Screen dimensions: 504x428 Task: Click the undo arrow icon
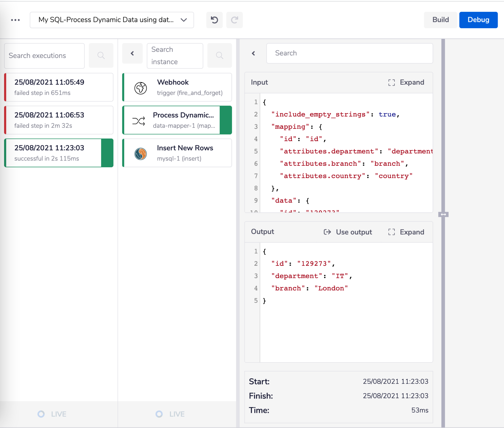[214, 20]
